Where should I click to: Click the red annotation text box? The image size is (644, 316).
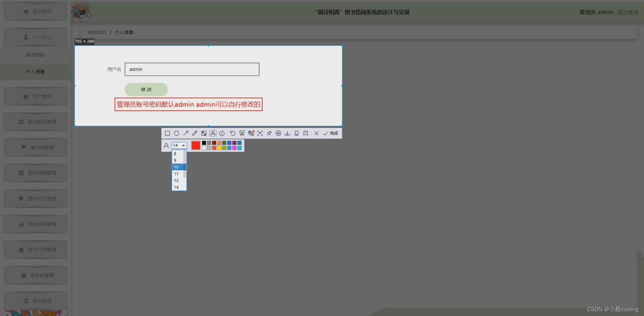[188, 104]
